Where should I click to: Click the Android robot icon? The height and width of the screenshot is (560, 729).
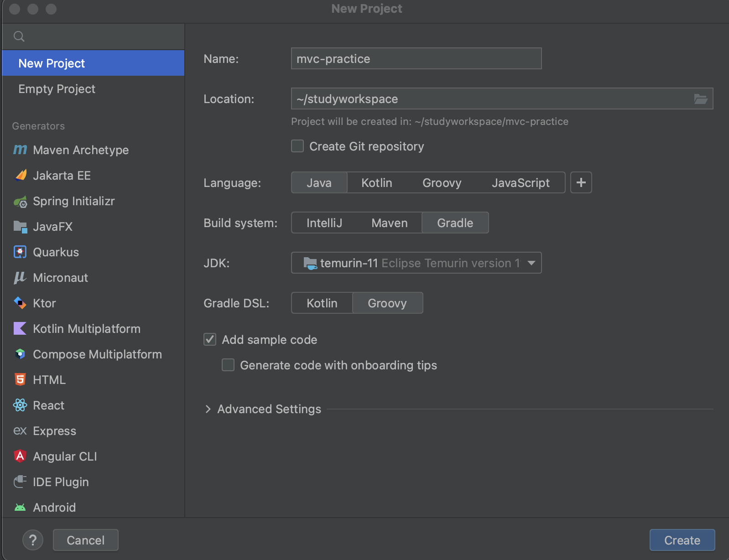(20, 507)
